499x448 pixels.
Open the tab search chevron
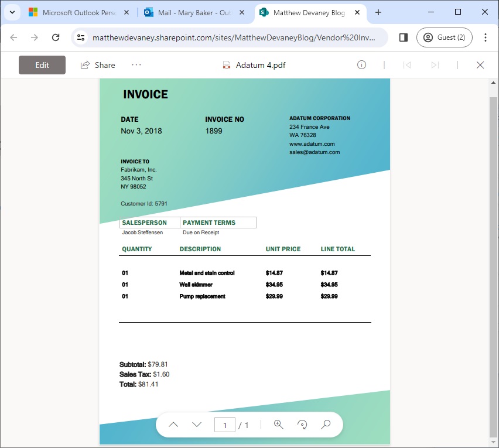(12, 12)
